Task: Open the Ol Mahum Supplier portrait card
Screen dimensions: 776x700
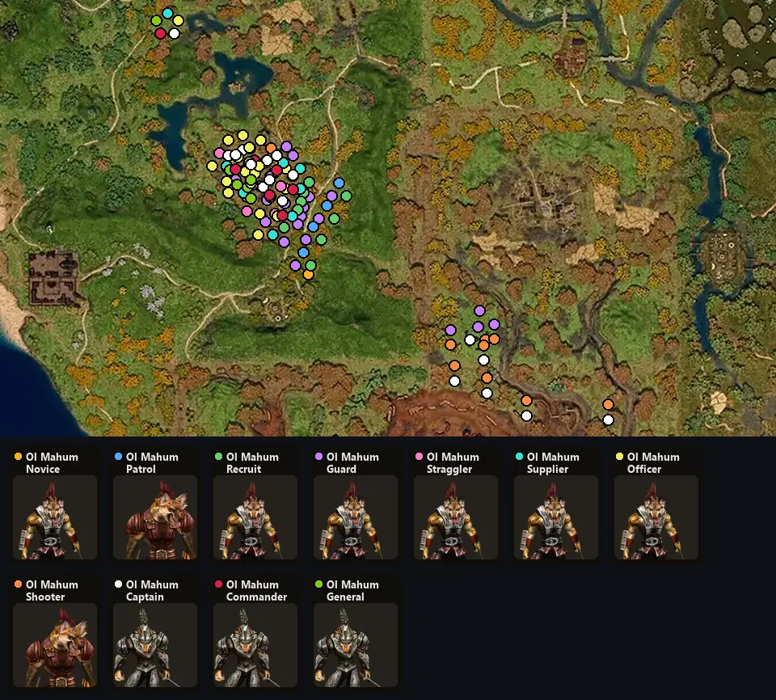Action: coord(556,517)
